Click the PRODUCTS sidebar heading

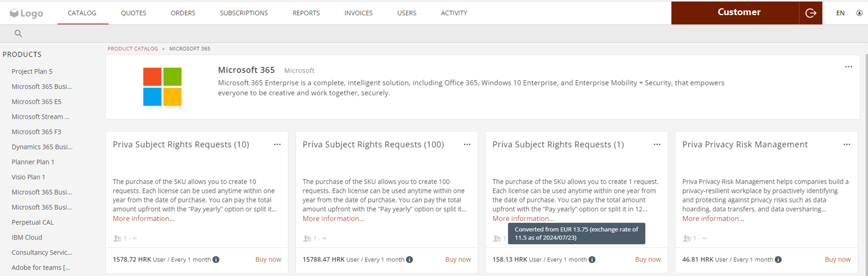pyautogui.click(x=22, y=54)
